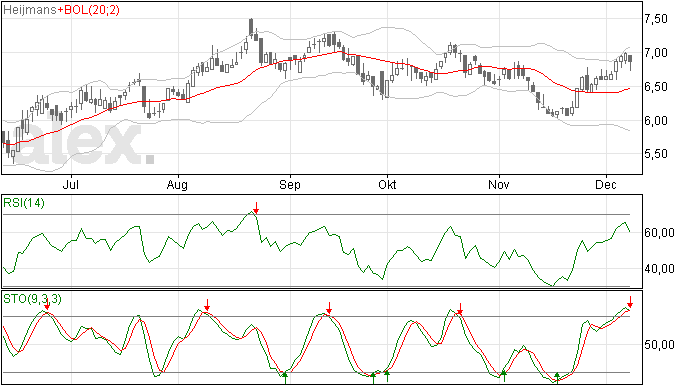Select the STO(9,3,3) panel label
Viewport: 690px width, 387px height.
32,299
